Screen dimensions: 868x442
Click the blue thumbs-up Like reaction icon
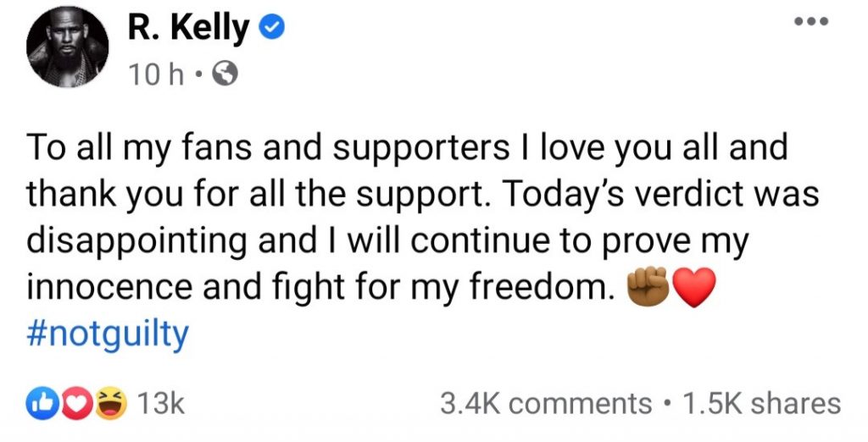(x=41, y=403)
